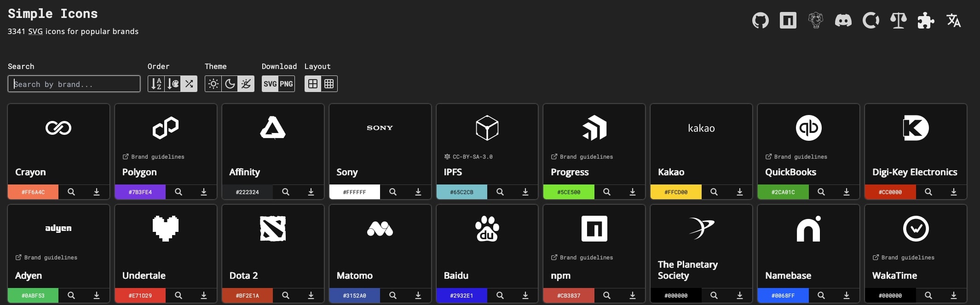This screenshot has width=980, height=305.
Task: Select random order sorting
Action: point(189,84)
